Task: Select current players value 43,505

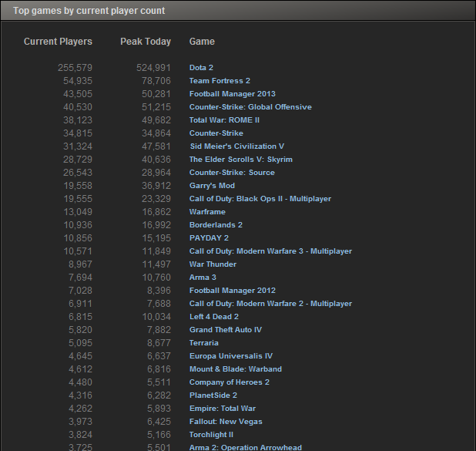Action: click(78, 94)
